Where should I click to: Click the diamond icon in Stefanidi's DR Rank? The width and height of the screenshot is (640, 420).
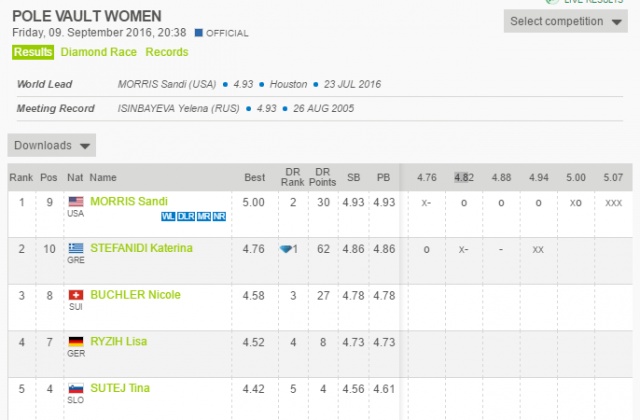[285, 249]
